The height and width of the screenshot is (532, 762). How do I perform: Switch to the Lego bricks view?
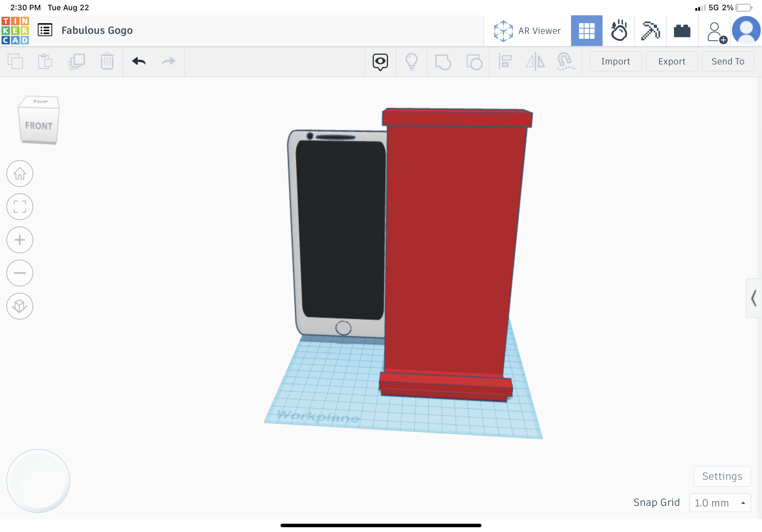tap(682, 31)
